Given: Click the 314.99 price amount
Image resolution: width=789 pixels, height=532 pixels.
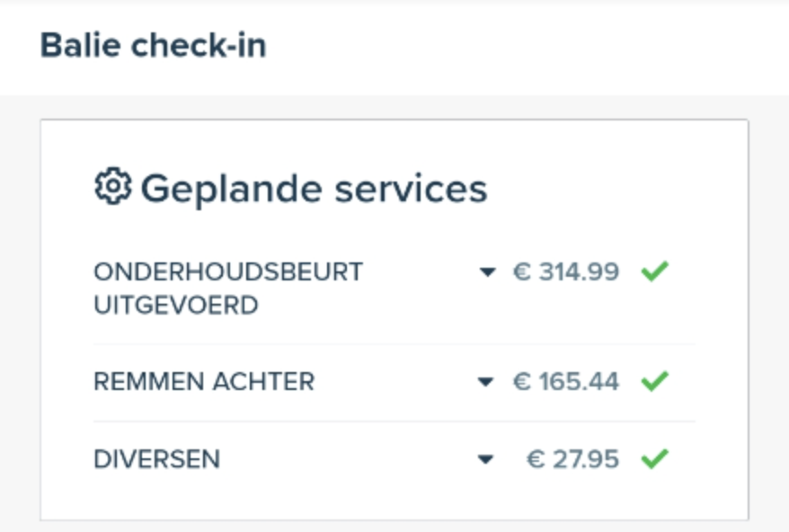Looking at the screenshot, I should pos(579,271).
